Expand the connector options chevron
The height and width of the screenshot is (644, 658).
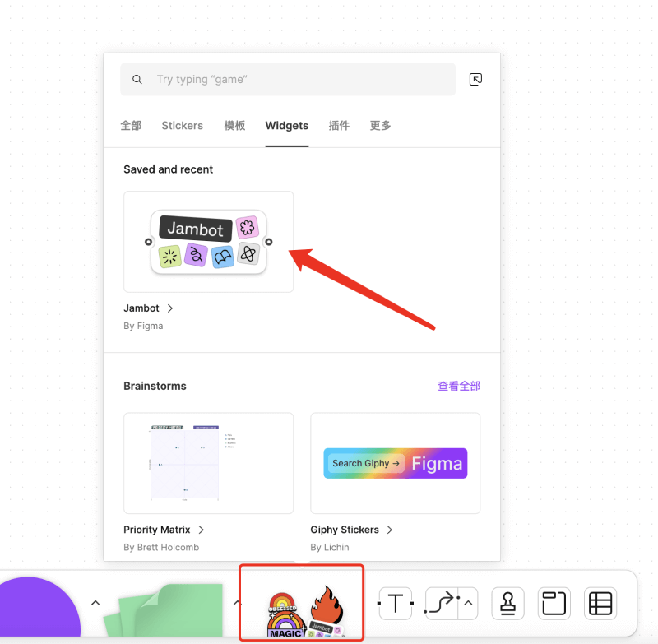(x=468, y=604)
